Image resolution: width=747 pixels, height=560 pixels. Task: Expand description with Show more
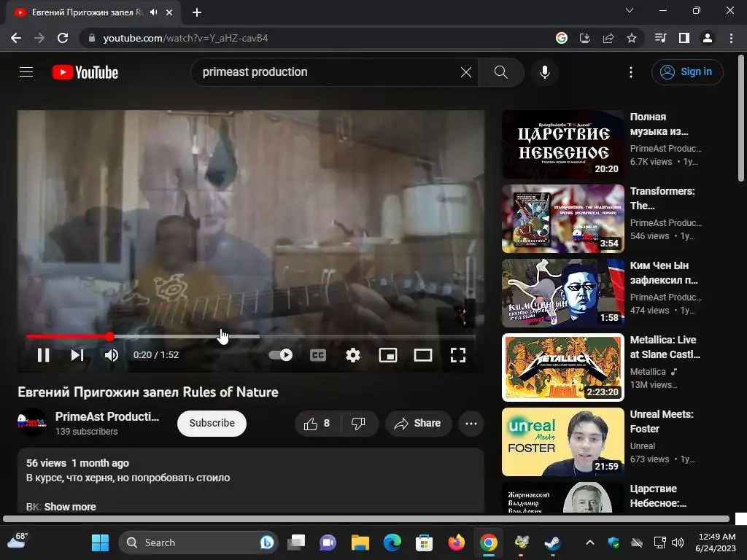tap(70, 507)
